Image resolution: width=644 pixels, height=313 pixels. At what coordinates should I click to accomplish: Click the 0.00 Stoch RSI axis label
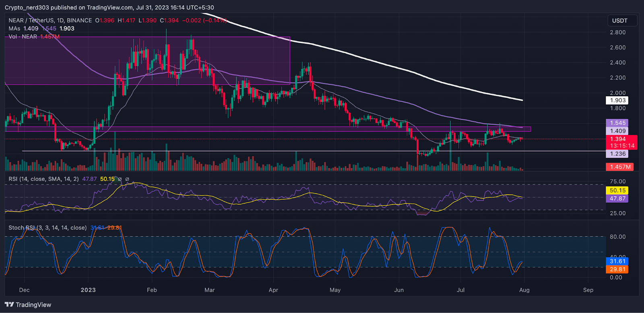pyautogui.click(x=616, y=278)
